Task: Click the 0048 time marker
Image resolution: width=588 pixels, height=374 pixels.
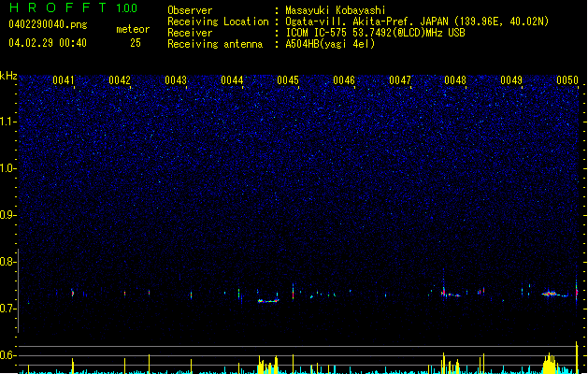Action: [455, 80]
